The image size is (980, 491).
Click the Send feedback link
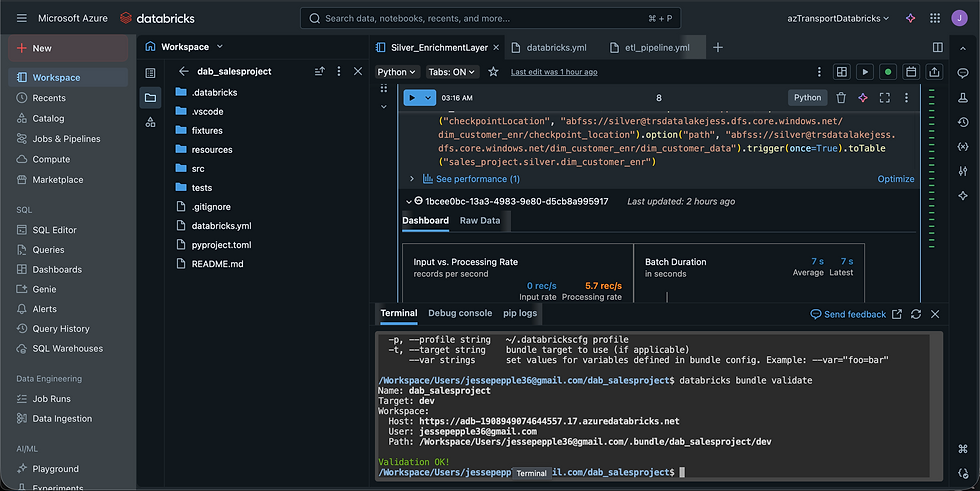tap(848, 314)
